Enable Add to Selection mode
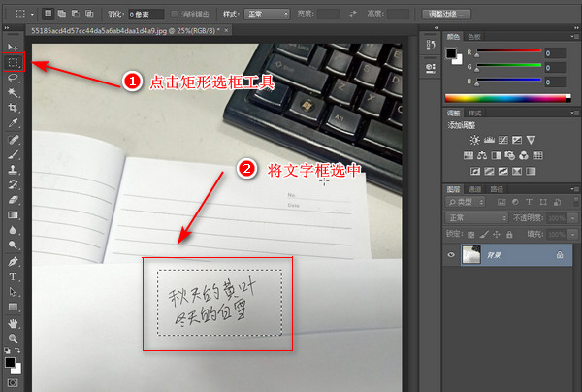Screen dimensions: 582x392 pyautogui.click(x=62, y=15)
